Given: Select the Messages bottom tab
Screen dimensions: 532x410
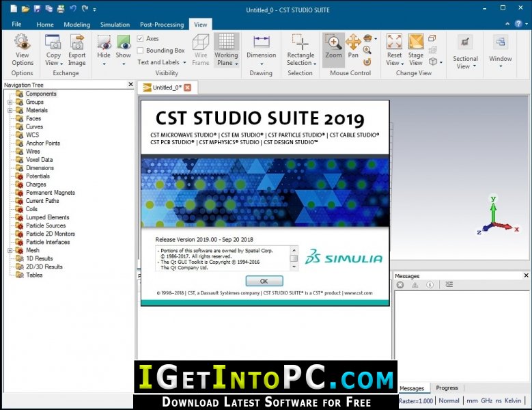Looking at the screenshot, I should pyautogui.click(x=412, y=388).
